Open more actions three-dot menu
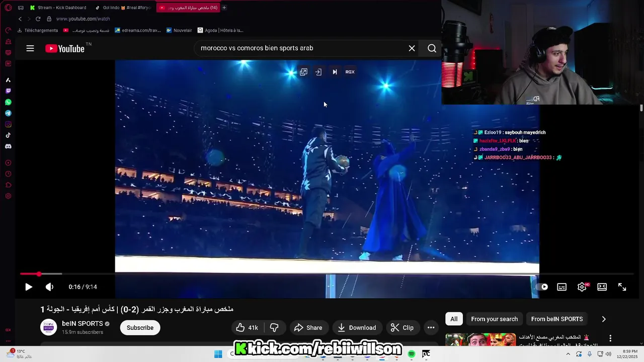Image resolution: width=644 pixels, height=362 pixels. [431, 327]
